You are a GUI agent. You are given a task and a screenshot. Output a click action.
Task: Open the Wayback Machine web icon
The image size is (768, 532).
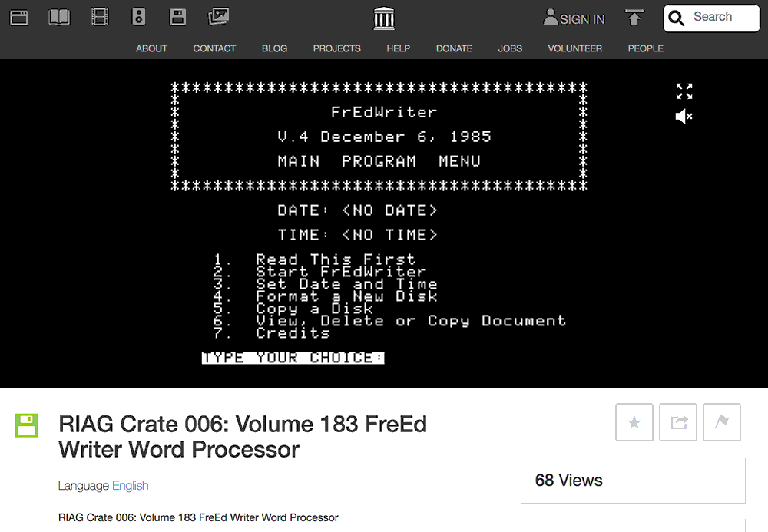(x=18, y=16)
